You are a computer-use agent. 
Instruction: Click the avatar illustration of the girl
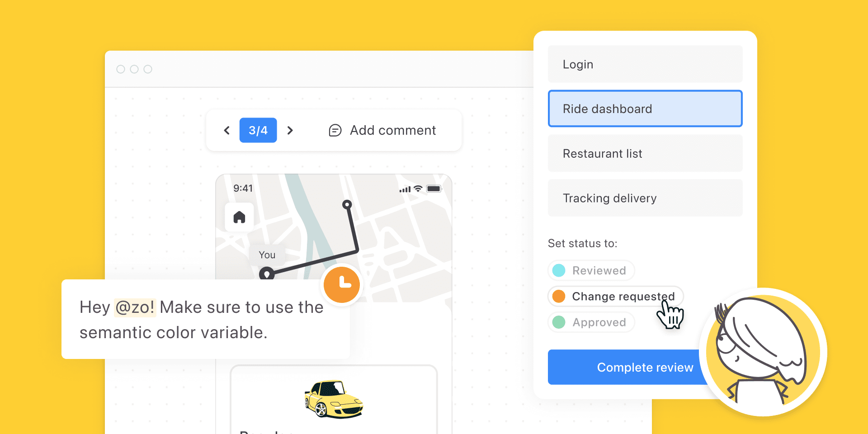coord(763,352)
